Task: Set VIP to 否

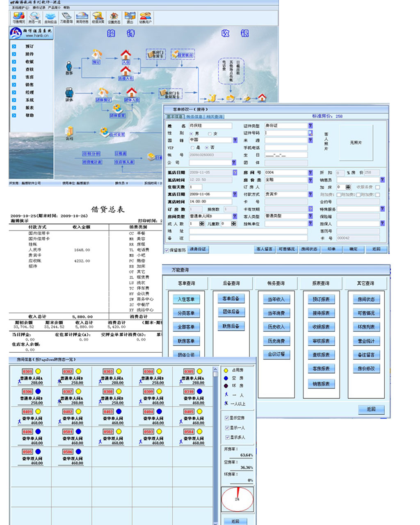Action: tap(207, 148)
